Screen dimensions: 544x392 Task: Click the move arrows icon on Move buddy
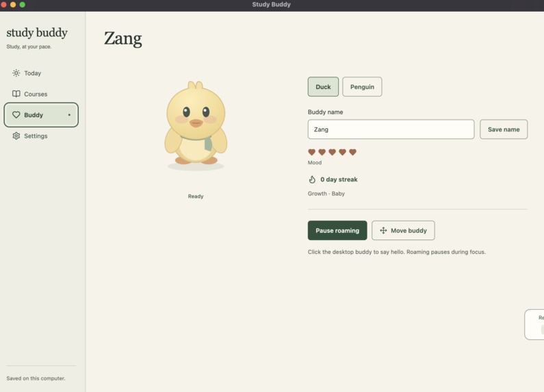[x=383, y=231]
